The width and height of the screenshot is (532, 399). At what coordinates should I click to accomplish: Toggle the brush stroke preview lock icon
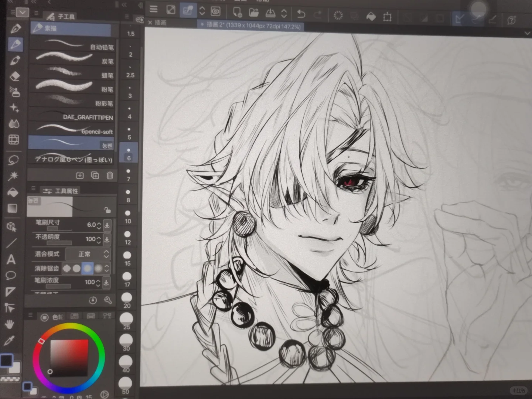click(x=108, y=210)
